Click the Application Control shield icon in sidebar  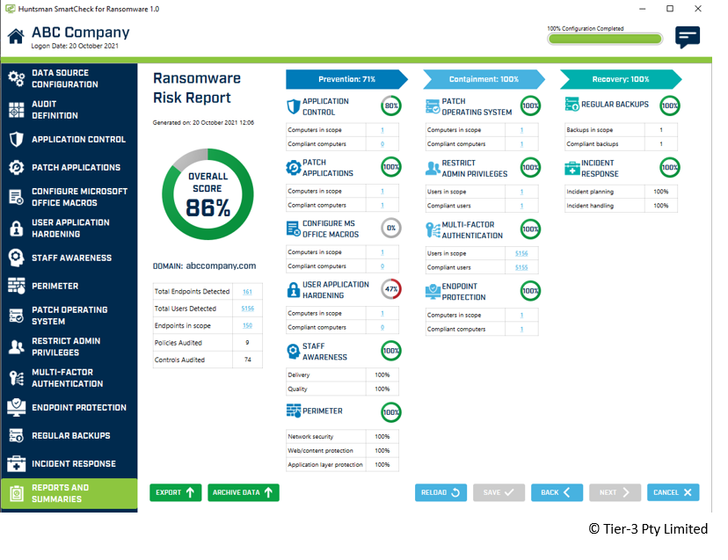pos(16,139)
